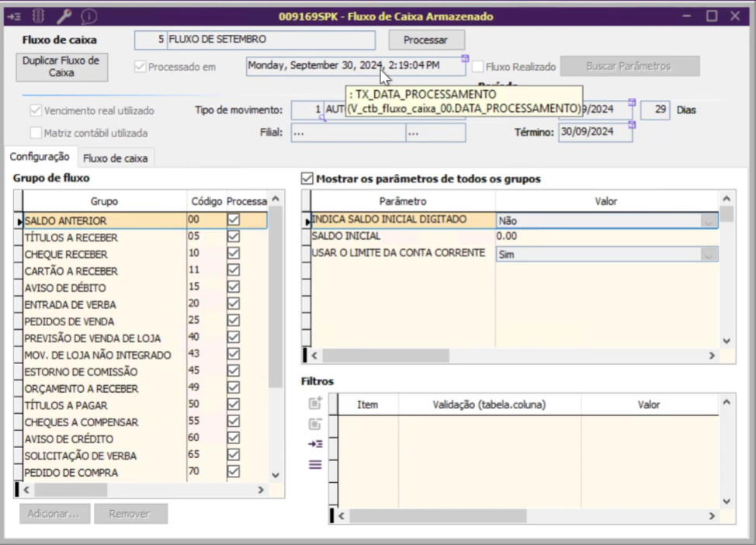Click the Remover button
756x545 pixels.
[129, 514]
